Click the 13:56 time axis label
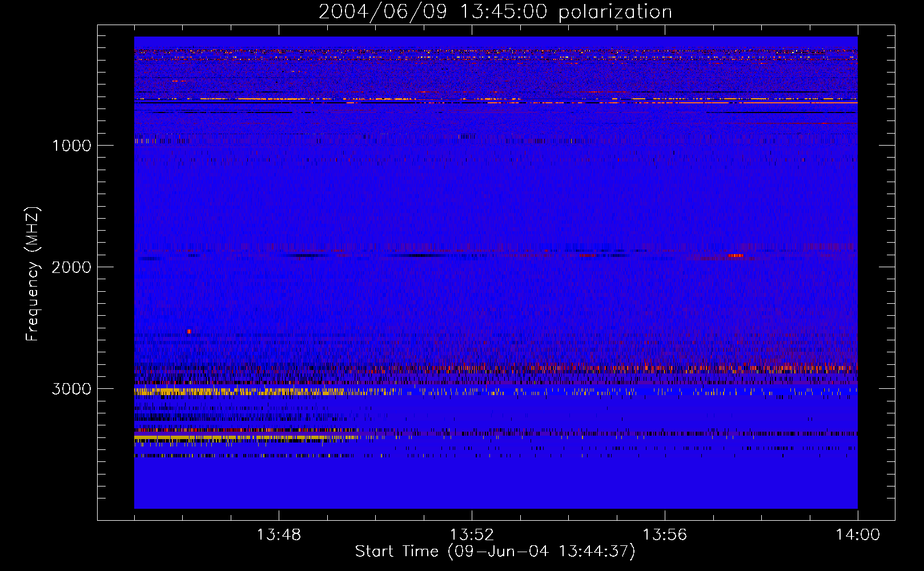924x571 pixels. [665, 535]
